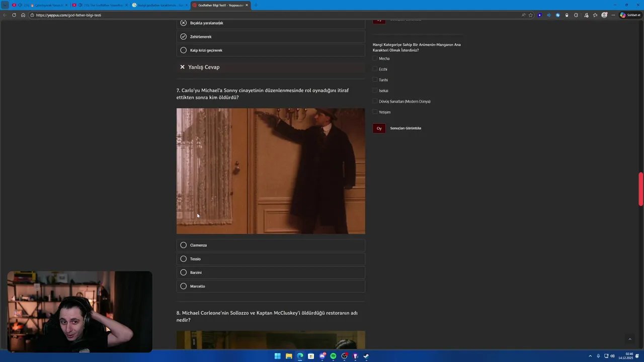Show hidden system tray icons
The image size is (644, 362).
coord(590,356)
